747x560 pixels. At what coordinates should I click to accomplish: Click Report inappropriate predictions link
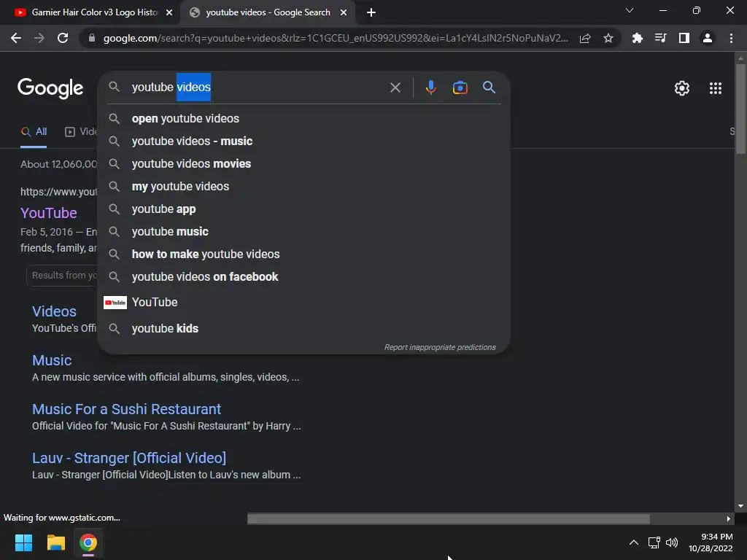[440, 347]
